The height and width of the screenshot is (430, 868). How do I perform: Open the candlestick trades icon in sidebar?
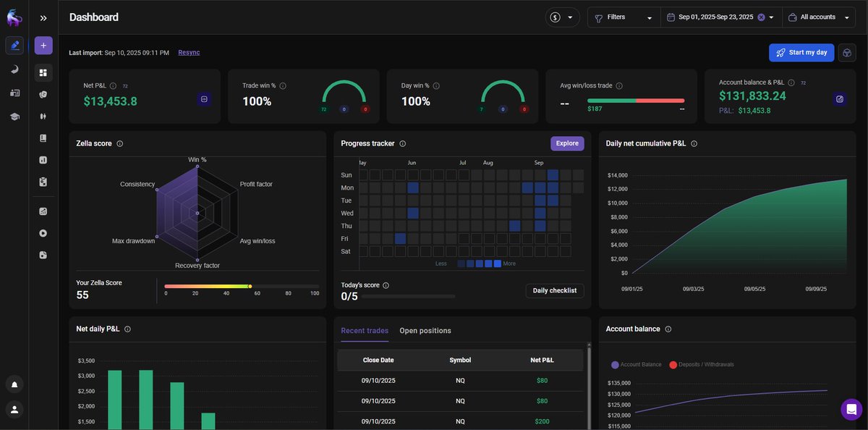tap(43, 117)
